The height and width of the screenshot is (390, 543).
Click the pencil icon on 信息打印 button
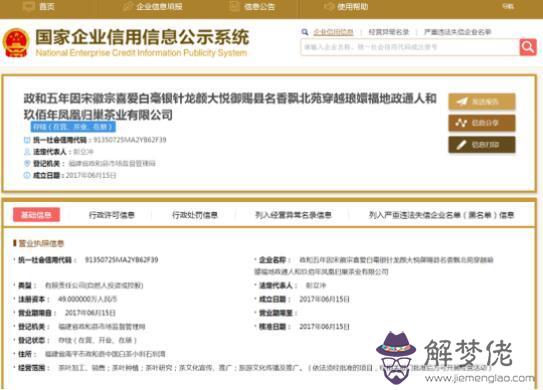tap(461, 144)
